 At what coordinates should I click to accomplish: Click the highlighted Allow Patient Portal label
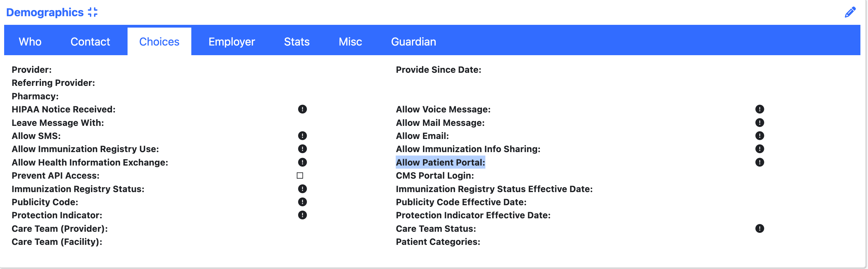(x=440, y=162)
